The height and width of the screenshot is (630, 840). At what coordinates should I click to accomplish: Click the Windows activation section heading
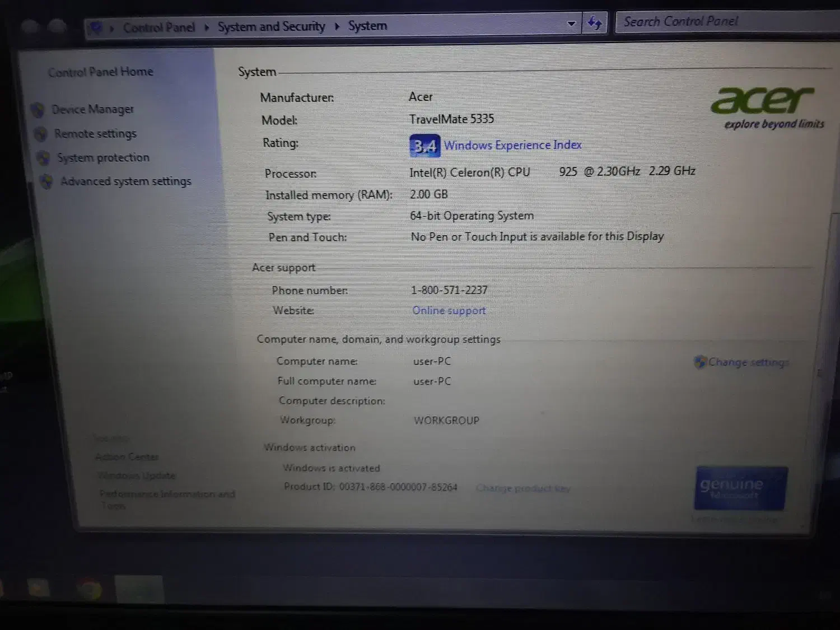310,447
